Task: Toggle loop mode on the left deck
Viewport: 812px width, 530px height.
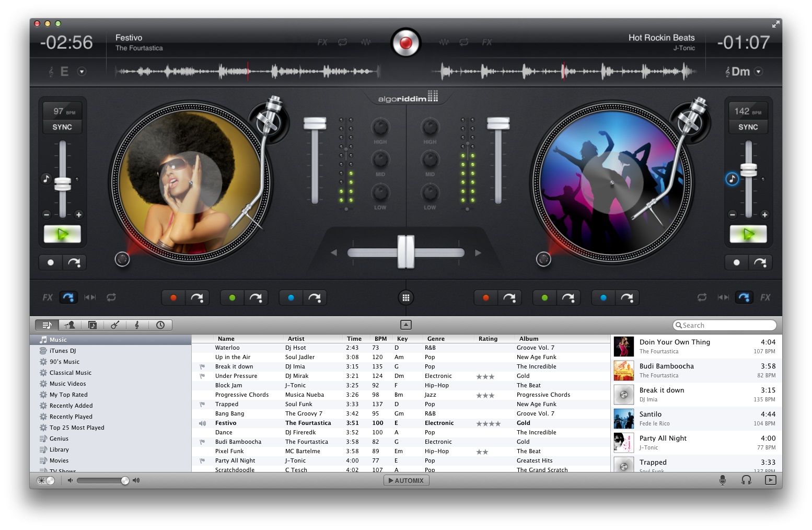Action: 111,297
